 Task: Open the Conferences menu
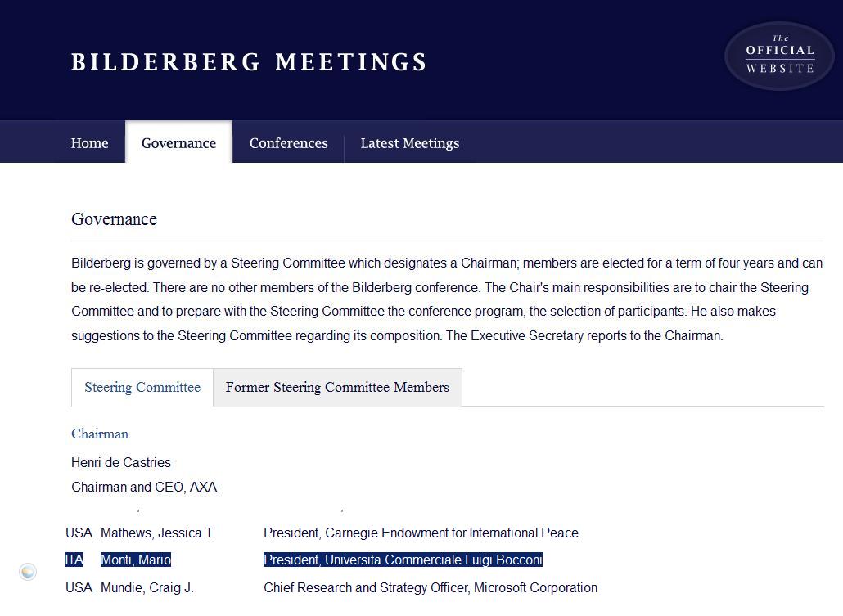[289, 143]
